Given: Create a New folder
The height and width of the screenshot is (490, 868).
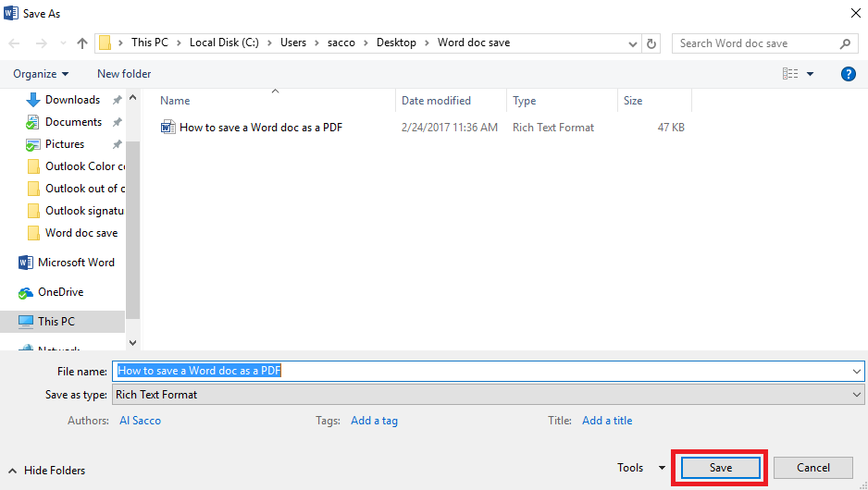Looking at the screenshot, I should click(x=124, y=74).
